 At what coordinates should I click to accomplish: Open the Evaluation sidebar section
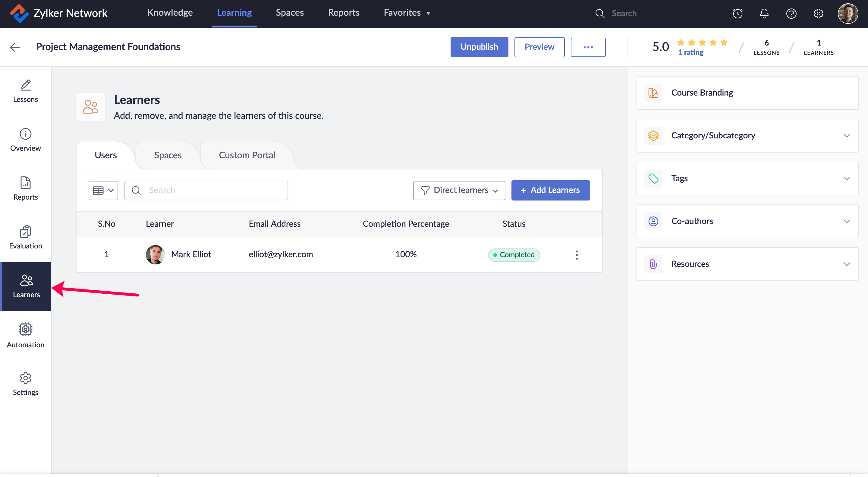click(x=25, y=237)
